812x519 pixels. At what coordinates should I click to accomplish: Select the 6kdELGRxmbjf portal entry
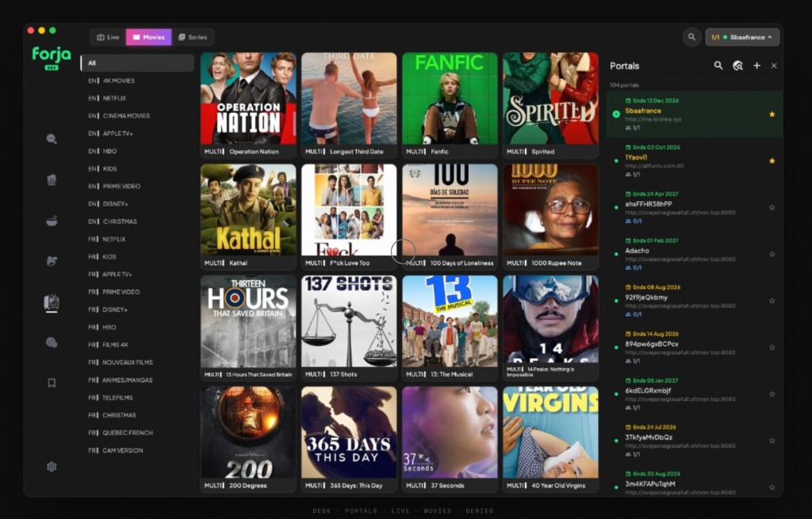pos(694,394)
